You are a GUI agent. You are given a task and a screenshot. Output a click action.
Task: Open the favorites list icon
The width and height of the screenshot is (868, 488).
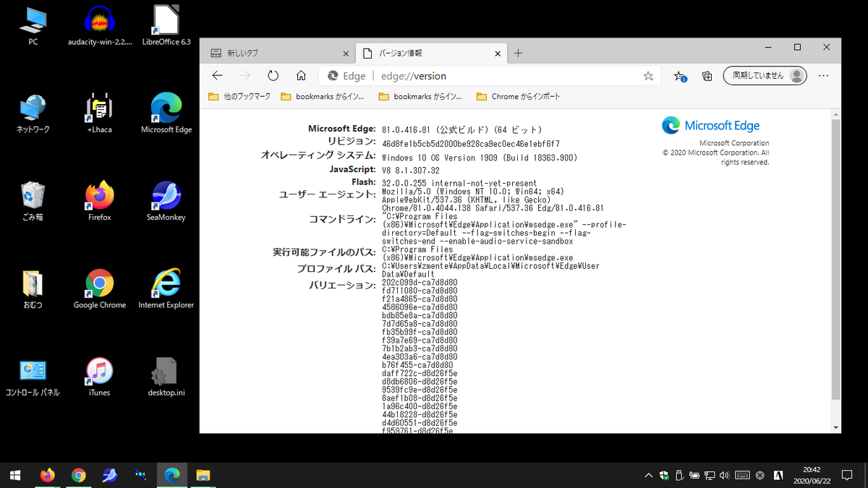[x=679, y=76]
